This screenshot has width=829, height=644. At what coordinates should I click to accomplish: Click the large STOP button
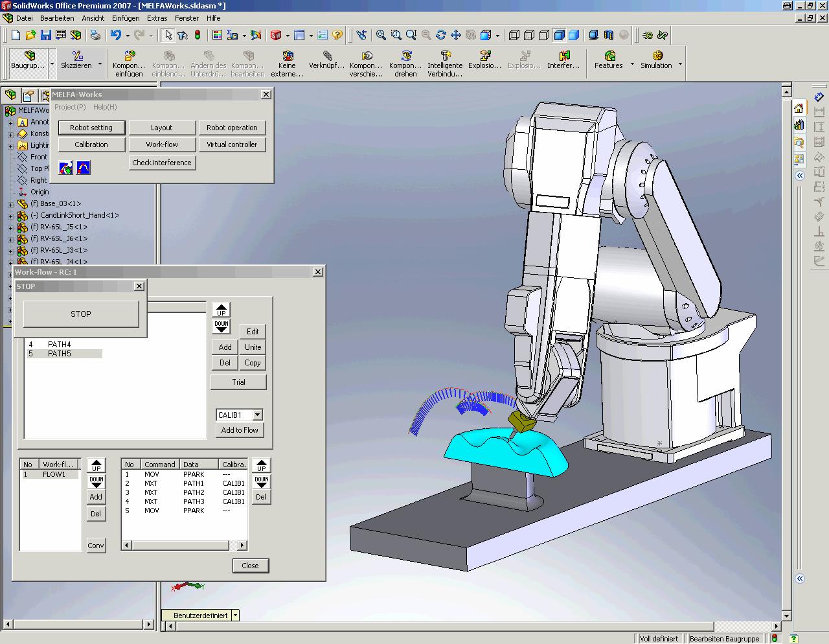(x=81, y=314)
